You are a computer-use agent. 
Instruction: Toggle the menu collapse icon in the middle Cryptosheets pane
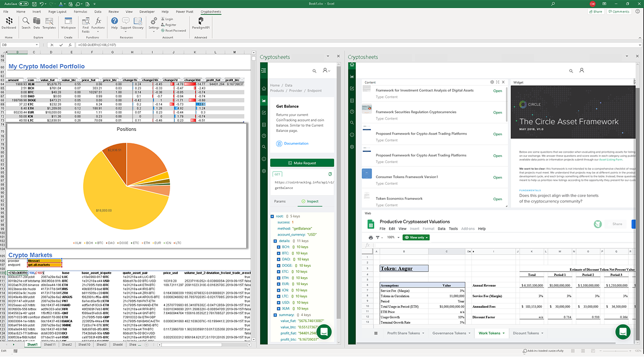click(264, 70)
